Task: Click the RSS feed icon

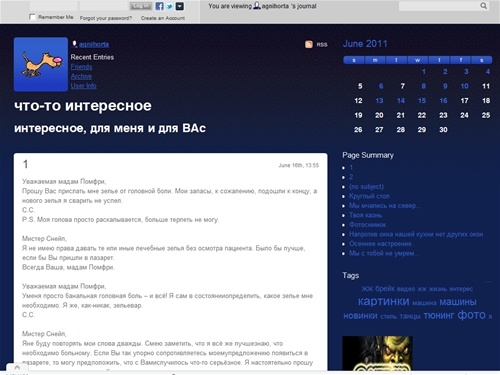Action: 309,44
